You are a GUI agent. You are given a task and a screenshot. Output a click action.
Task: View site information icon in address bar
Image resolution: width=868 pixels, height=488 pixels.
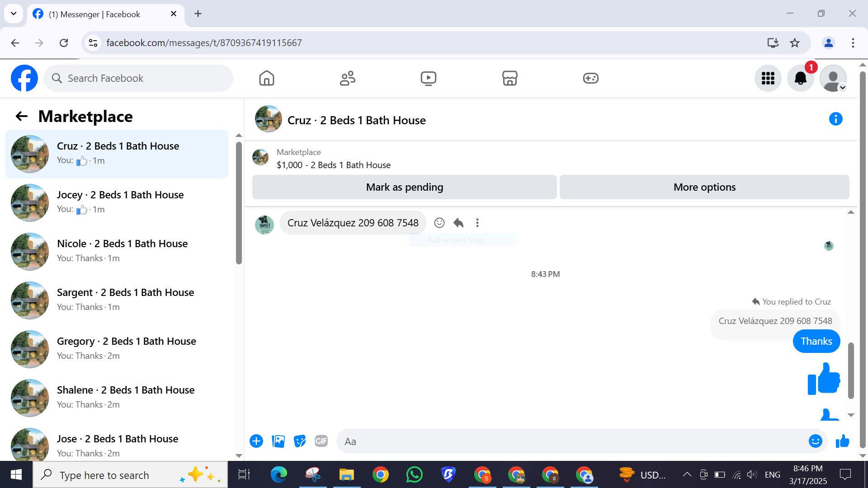pos(93,43)
